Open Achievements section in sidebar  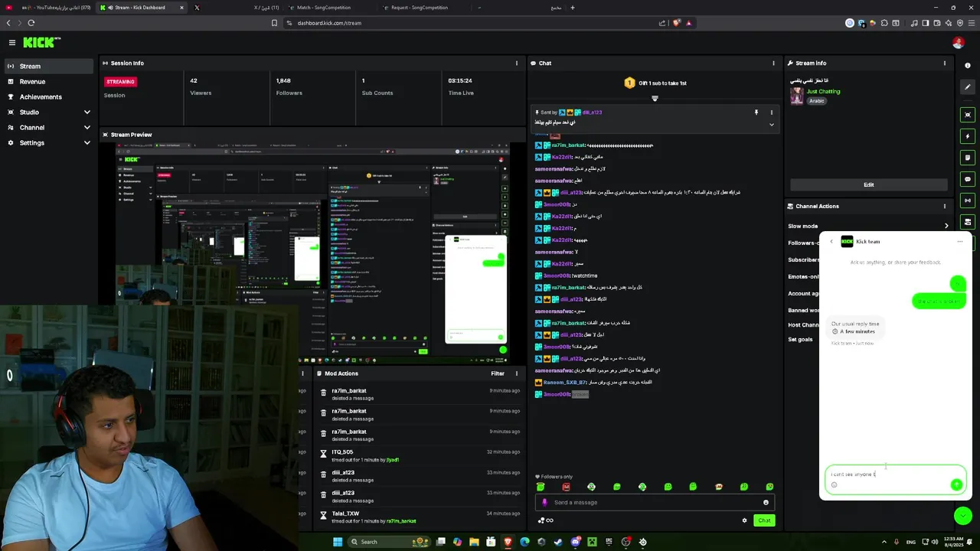tap(49, 96)
